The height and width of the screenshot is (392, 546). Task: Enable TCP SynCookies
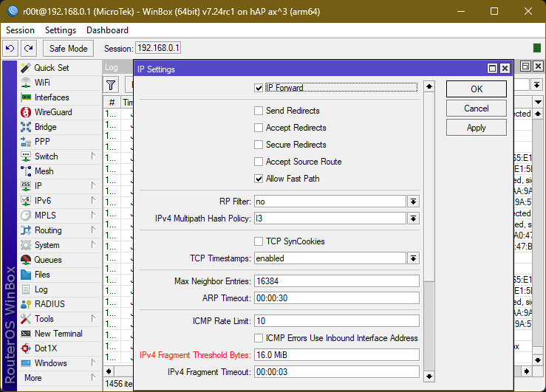(259, 241)
